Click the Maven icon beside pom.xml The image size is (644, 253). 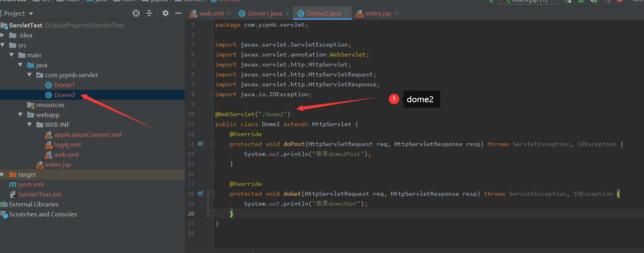[x=13, y=184]
